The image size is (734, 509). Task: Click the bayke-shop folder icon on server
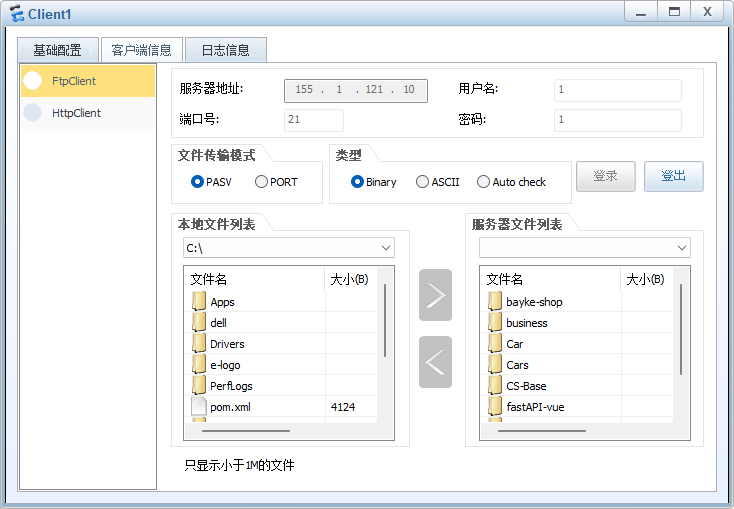[495, 302]
